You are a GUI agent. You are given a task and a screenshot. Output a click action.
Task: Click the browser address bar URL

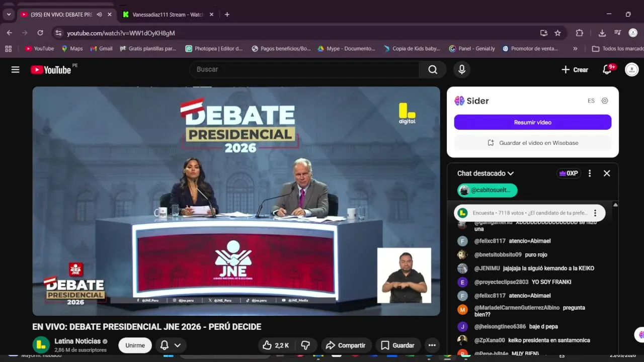121,33
